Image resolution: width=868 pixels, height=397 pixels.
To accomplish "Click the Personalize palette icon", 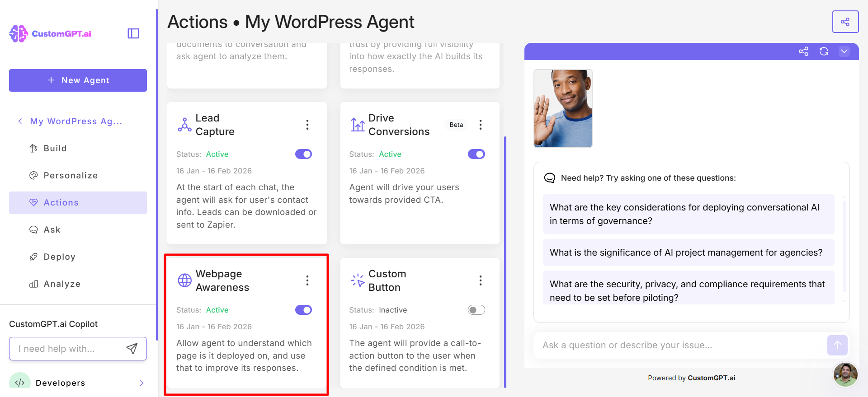I will click(x=33, y=175).
